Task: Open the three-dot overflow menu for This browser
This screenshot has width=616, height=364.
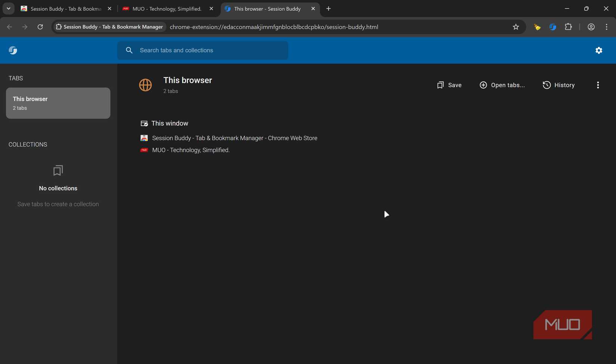Action: (x=598, y=85)
